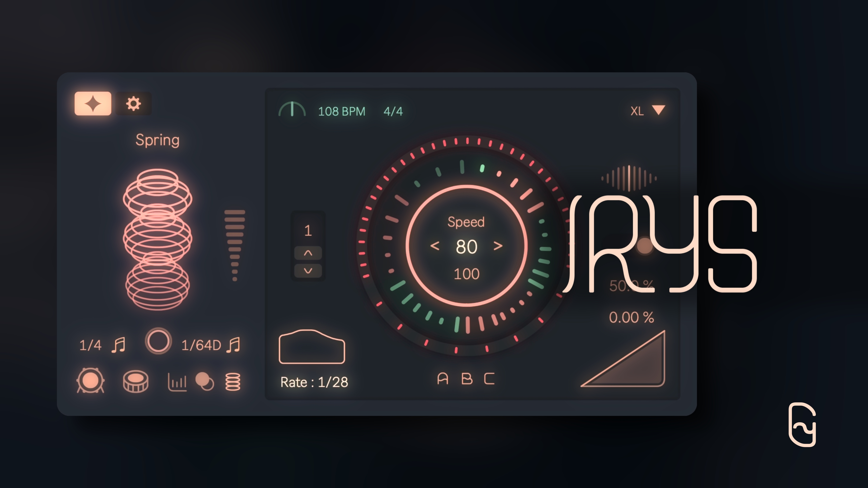Decrease the counter with the down chevron

(308, 271)
